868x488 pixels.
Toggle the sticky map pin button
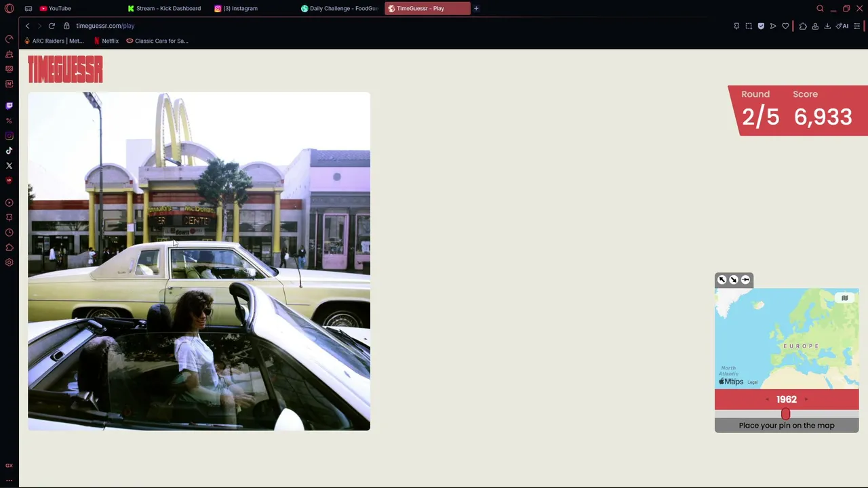745,280
